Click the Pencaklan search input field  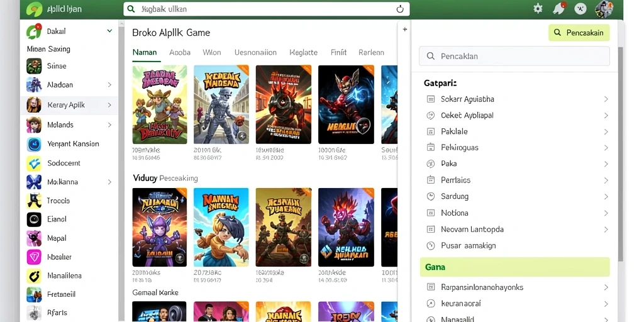(x=514, y=56)
